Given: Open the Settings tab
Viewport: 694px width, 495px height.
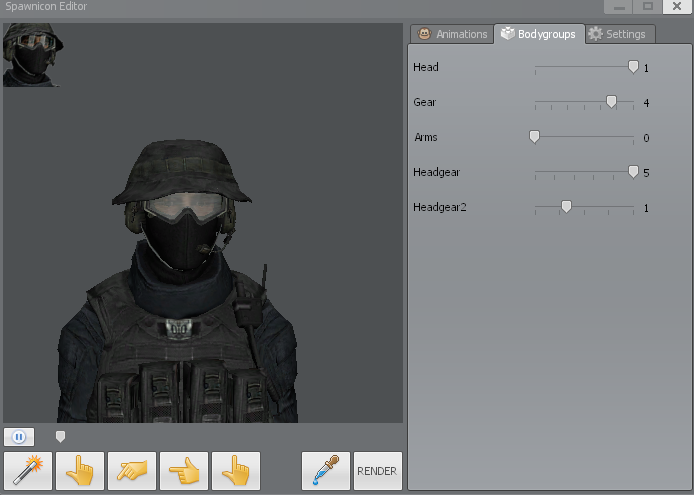Looking at the screenshot, I should pyautogui.click(x=617, y=34).
